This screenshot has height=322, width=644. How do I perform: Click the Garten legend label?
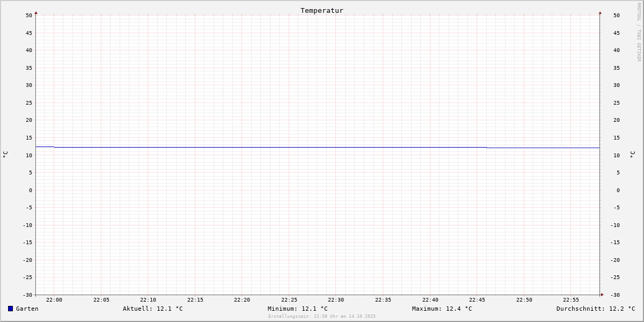point(27,309)
